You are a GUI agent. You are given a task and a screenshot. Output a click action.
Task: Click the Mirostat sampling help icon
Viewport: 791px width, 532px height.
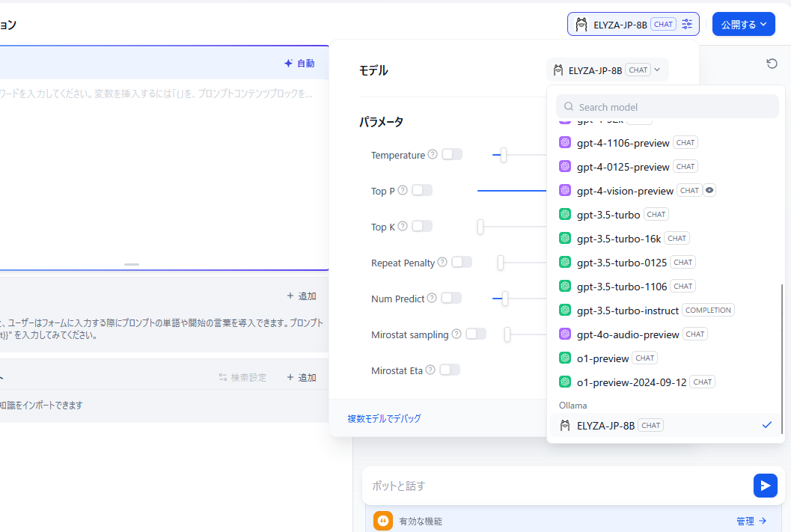(456, 334)
